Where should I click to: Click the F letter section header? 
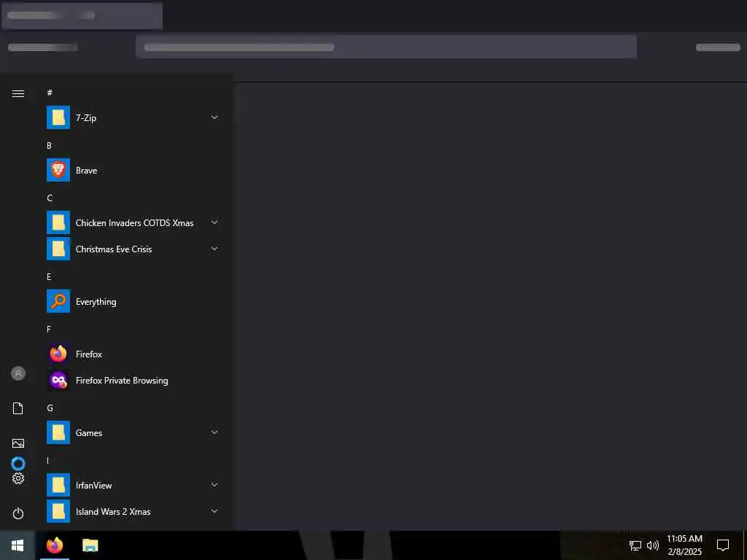coord(49,329)
